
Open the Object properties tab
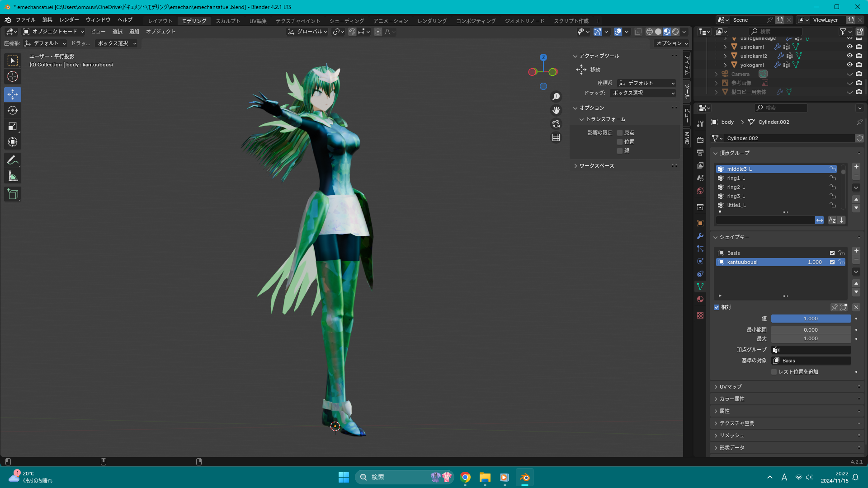click(700, 223)
